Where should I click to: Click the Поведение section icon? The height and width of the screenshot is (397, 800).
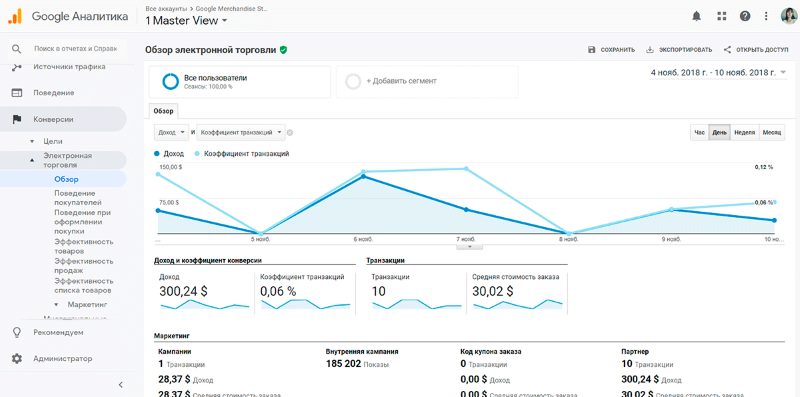tap(17, 93)
